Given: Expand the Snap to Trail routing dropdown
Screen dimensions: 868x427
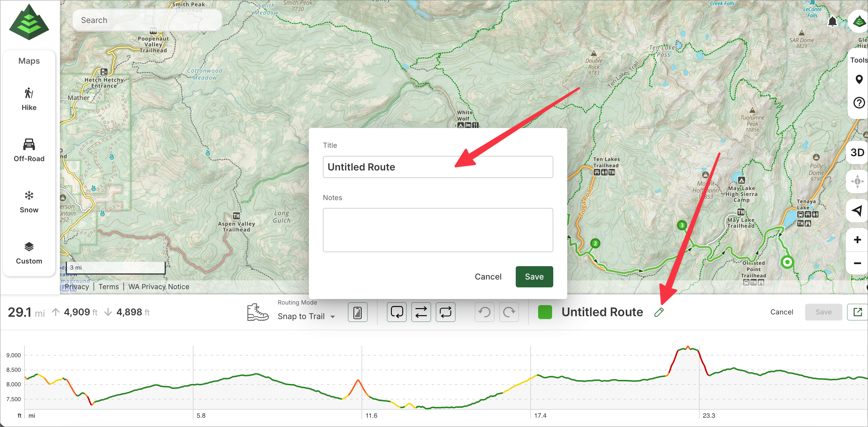Looking at the screenshot, I should pos(306,316).
